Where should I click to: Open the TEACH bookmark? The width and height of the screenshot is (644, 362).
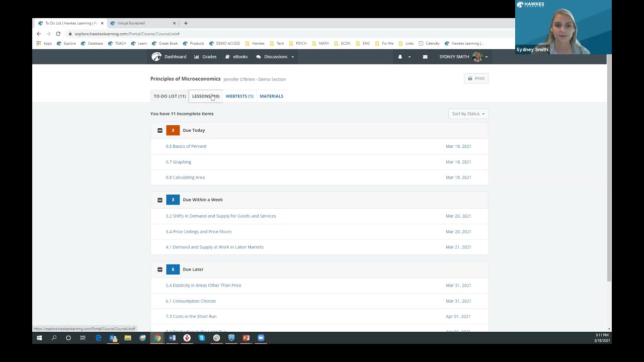[117, 43]
